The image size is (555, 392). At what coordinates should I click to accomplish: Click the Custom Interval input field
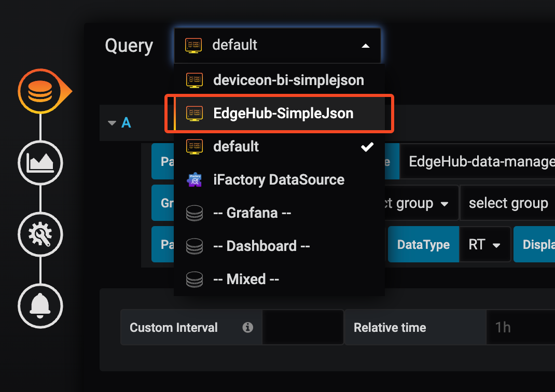pos(303,327)
